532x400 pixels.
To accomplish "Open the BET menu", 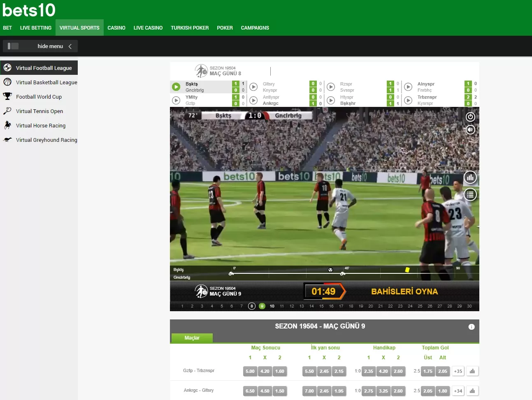I will pyautogui.click(x=7, y=28).
